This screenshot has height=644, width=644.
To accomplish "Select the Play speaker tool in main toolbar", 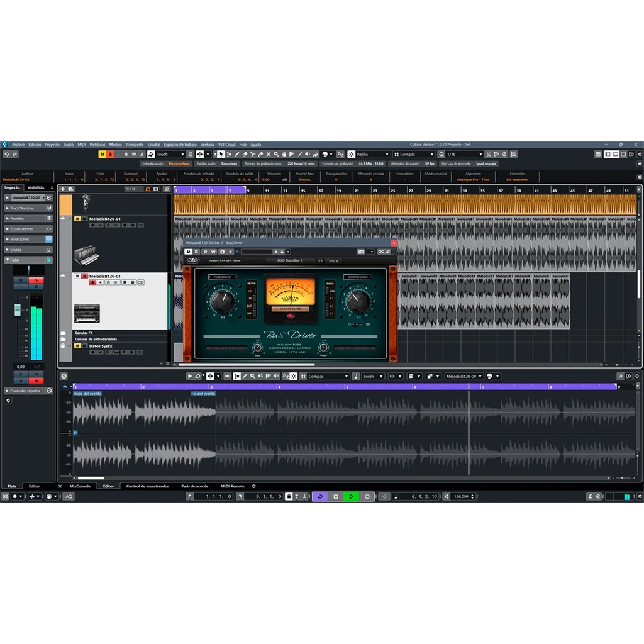I will tap(308, 155).
